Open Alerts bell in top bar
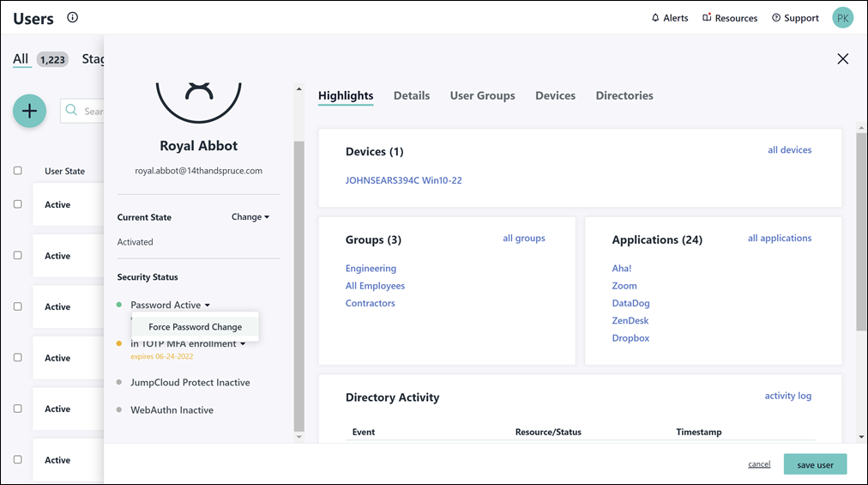This screenshot has height=485, width=868. pyautogui.click(x=669, y=18)
